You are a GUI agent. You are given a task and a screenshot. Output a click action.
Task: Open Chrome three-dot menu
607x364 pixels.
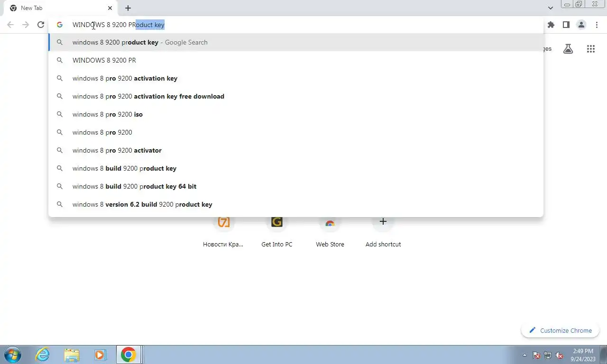(597, 25)
